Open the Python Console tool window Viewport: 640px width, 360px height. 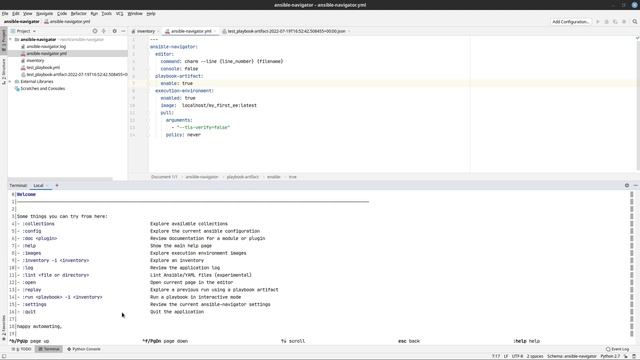[84, 349]
